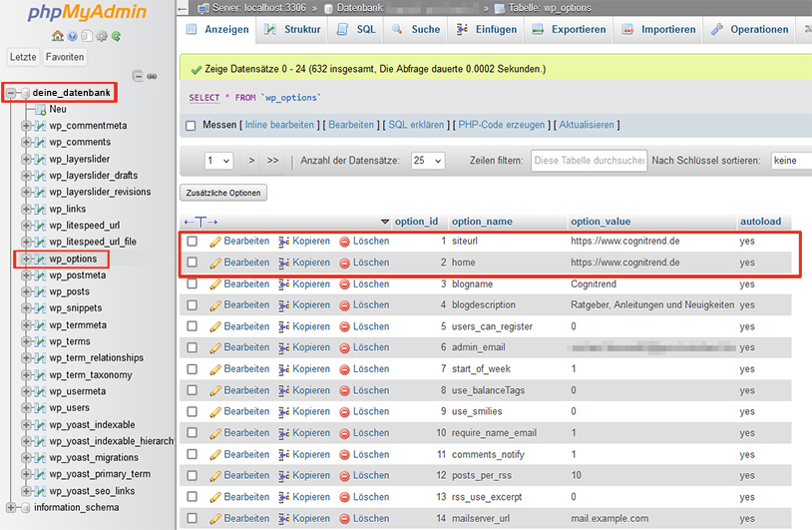Image resolution: width=812 pixels, height=530 pixels.
Task: Expand the wp_options table node
Action: point(25,259)
